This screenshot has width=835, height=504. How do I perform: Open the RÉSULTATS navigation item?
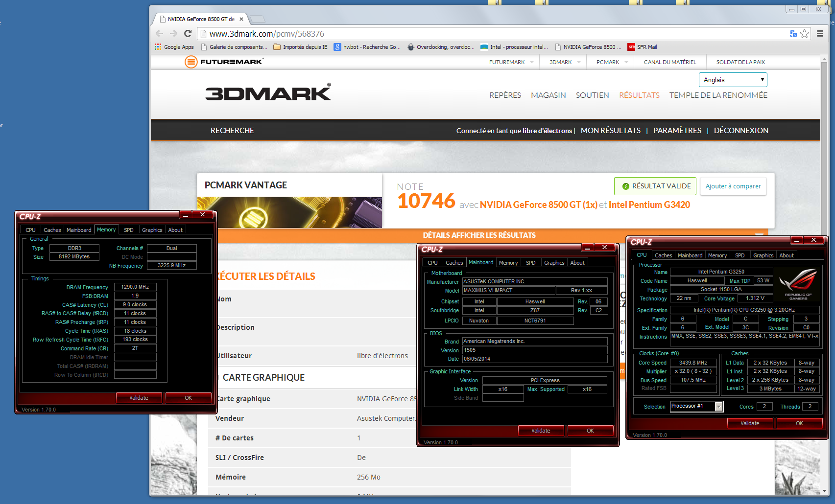tap(639, 95)
